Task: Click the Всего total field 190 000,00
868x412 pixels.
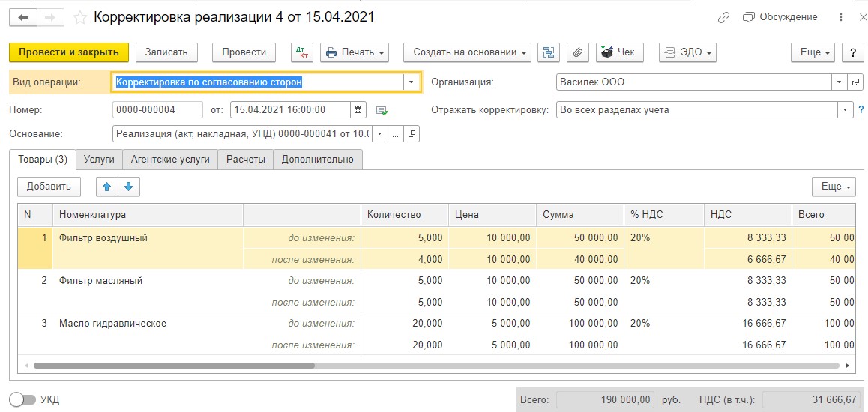Action: pos(605,399)
